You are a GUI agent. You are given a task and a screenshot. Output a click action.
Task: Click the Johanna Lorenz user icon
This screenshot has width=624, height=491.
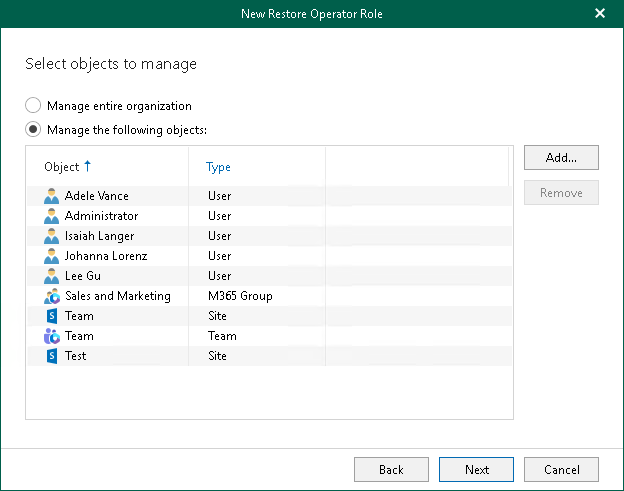[x=52, y=256]
